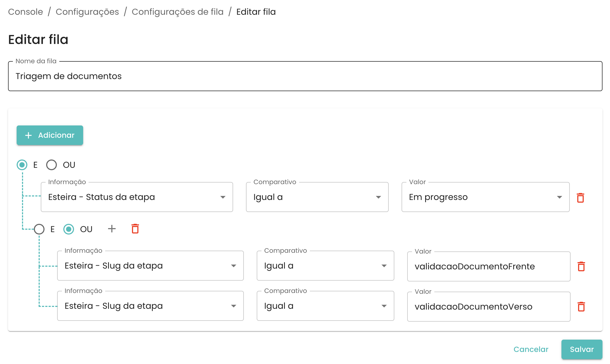Delete the validacaoDocumentoVerso condition row
Viewport: 610px width, 364px height.
tap(581, 307)
